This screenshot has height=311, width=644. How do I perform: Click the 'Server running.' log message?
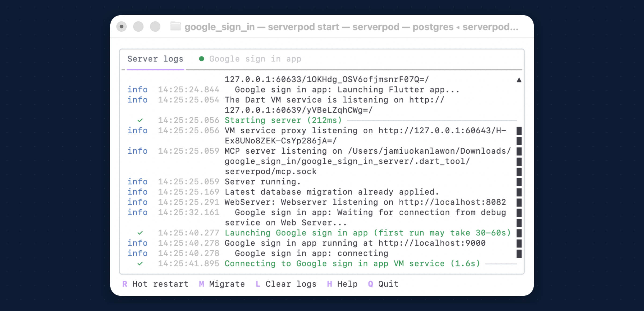pyautogui.click(x=263, y=182)
